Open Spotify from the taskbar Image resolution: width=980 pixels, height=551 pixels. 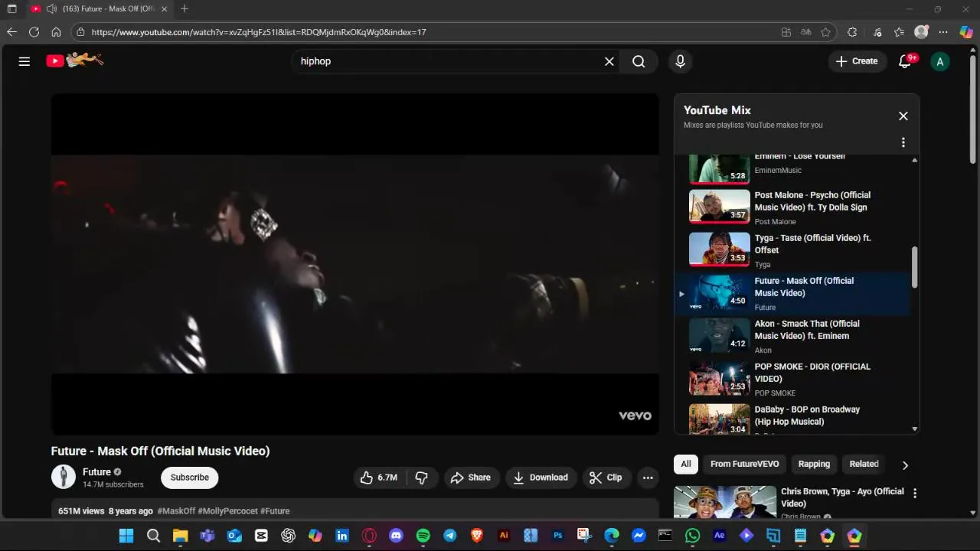click(423, 536)
